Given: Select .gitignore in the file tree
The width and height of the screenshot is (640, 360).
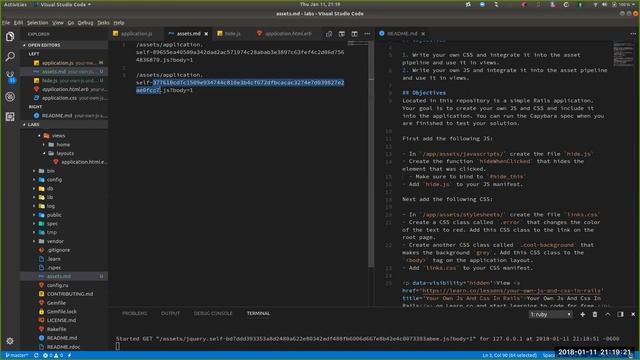Looking at the screenshot, I should (58, 250).
